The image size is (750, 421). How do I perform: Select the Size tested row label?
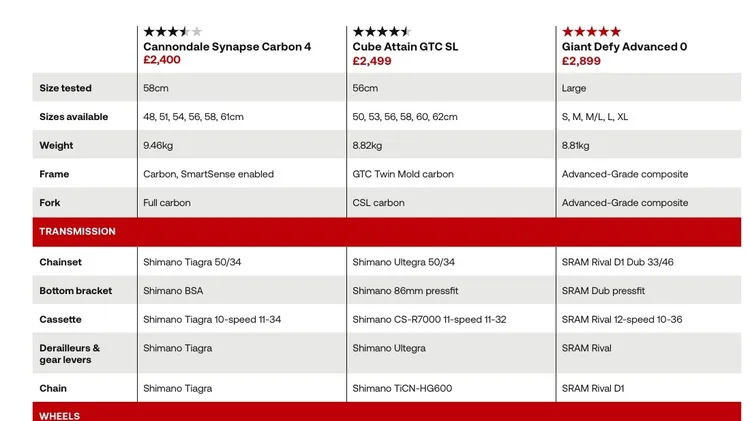[x=65, y=88]
